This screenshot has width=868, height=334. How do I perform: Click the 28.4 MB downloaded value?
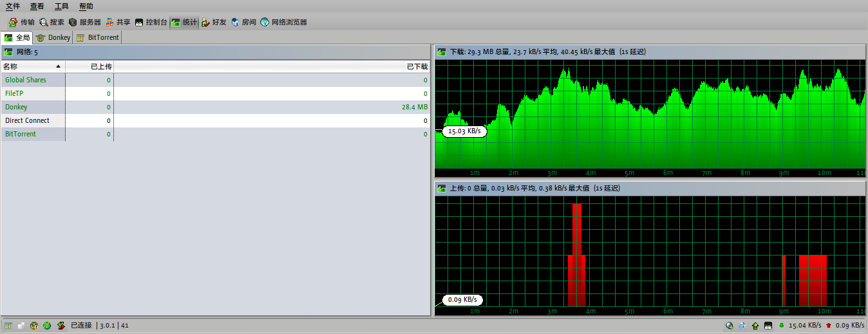pos(414,107)
